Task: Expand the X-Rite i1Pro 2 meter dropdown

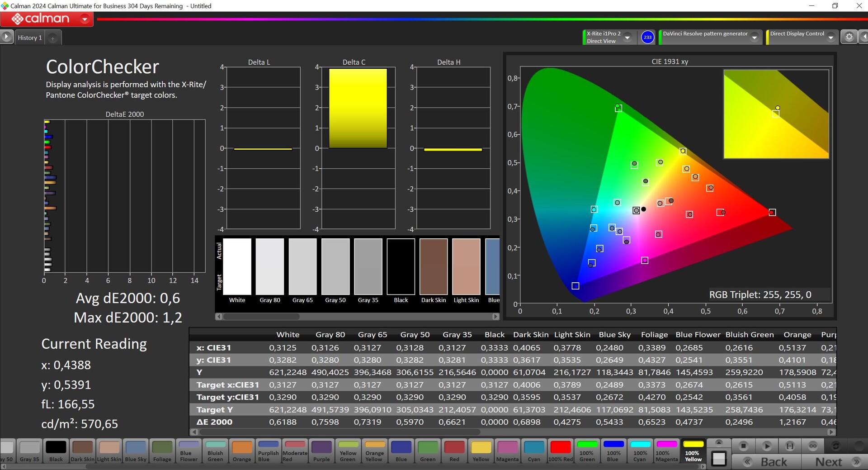Action: [x=627, y=38]
